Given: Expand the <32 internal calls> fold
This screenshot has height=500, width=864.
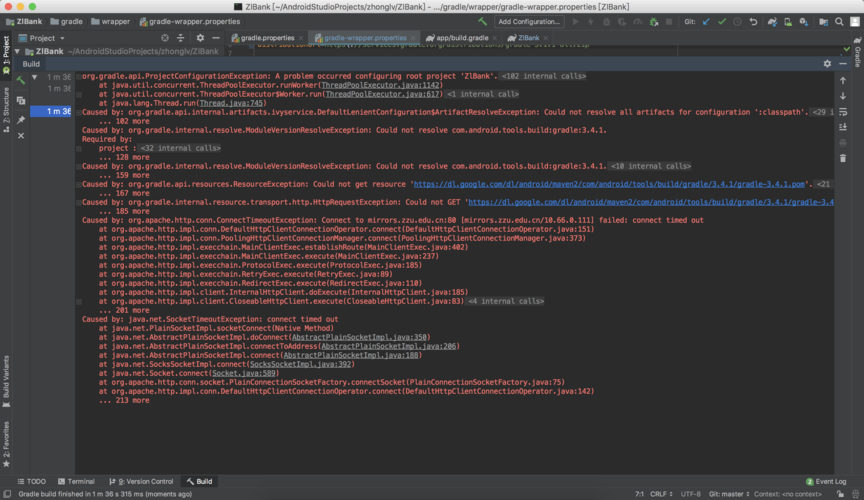Looking at the screenshot, I should click(x=180, y=148).
